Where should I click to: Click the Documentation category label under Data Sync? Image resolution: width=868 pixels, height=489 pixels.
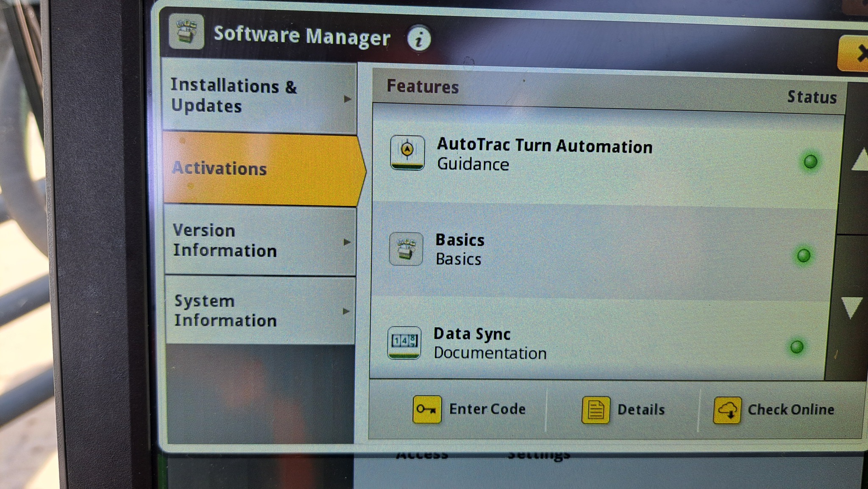(x=490, y=353)
